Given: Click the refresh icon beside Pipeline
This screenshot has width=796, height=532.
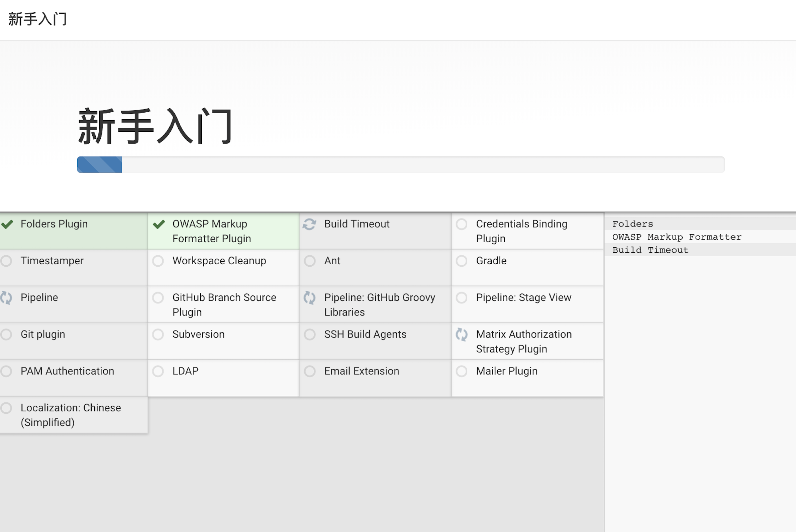Looking at the screenshot, I should [6, 298].
